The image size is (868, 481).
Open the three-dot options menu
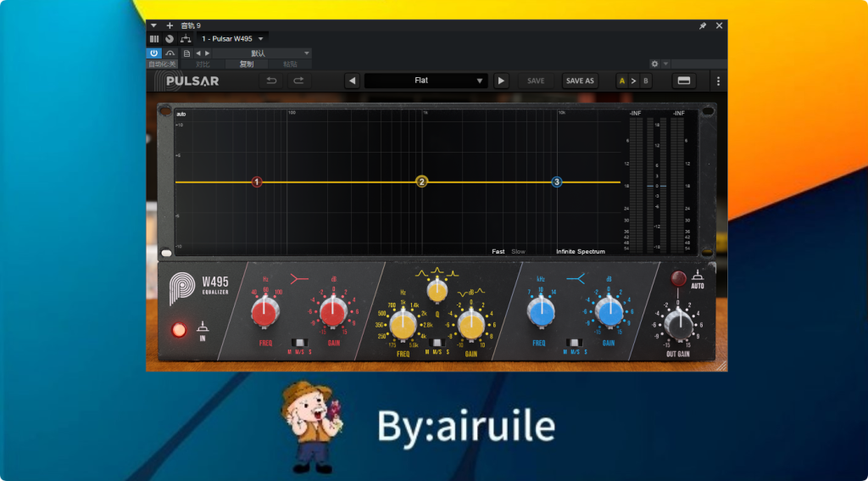pyautogui.click(x=718, y=81)
